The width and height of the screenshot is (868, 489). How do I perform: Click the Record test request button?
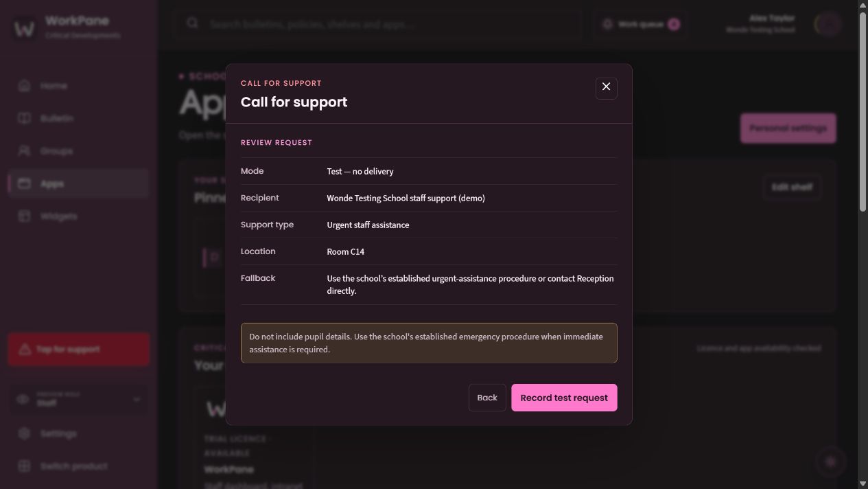tap(564, 398)
